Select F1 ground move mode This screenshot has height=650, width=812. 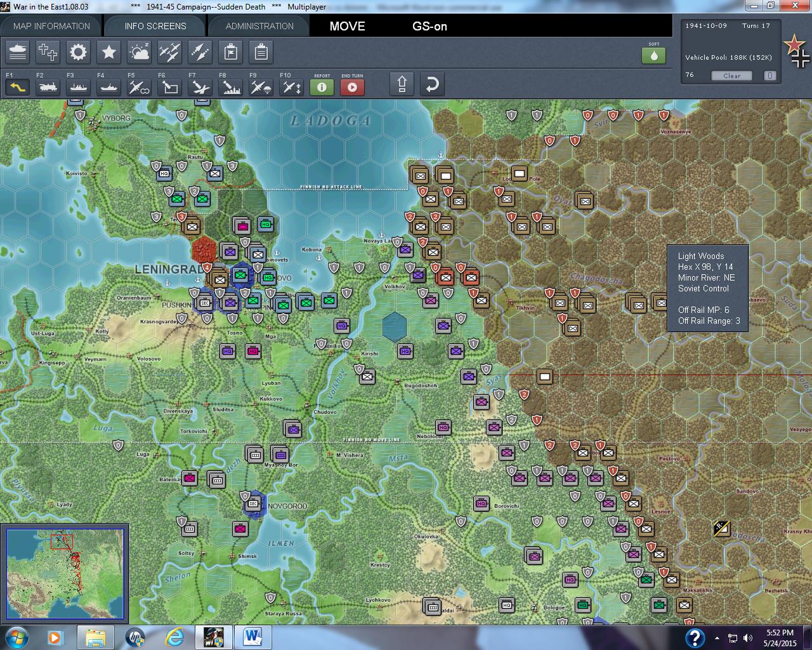click(x=18, y=86)
